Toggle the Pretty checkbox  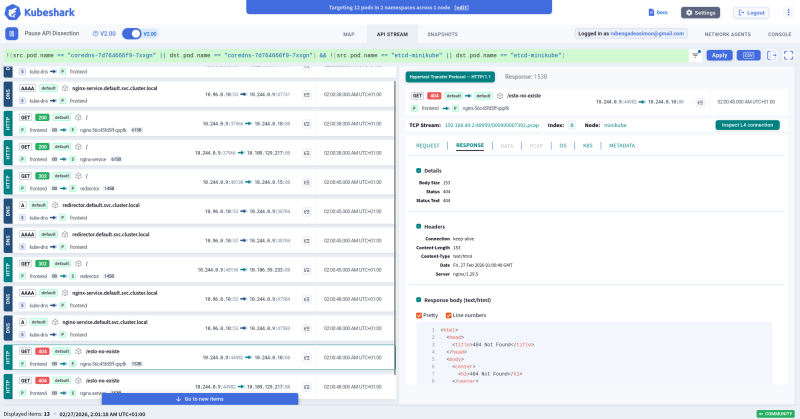click(420, 315)
